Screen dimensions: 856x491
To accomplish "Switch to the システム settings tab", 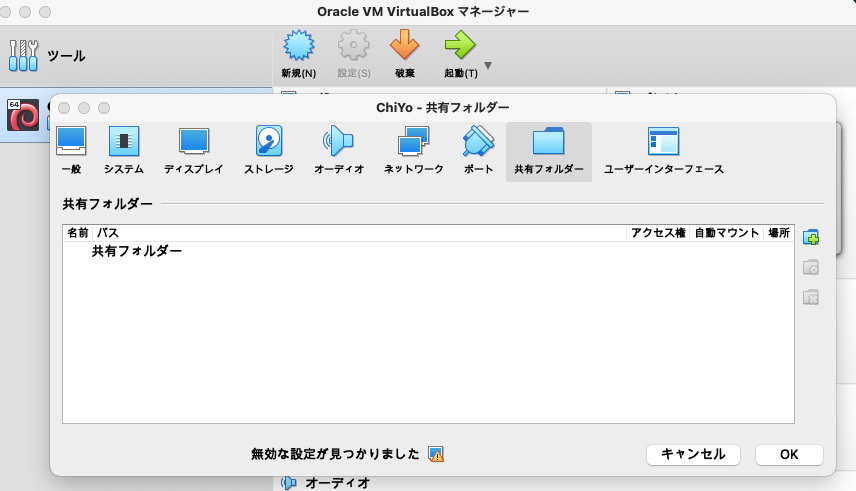I will click(124, 151).
